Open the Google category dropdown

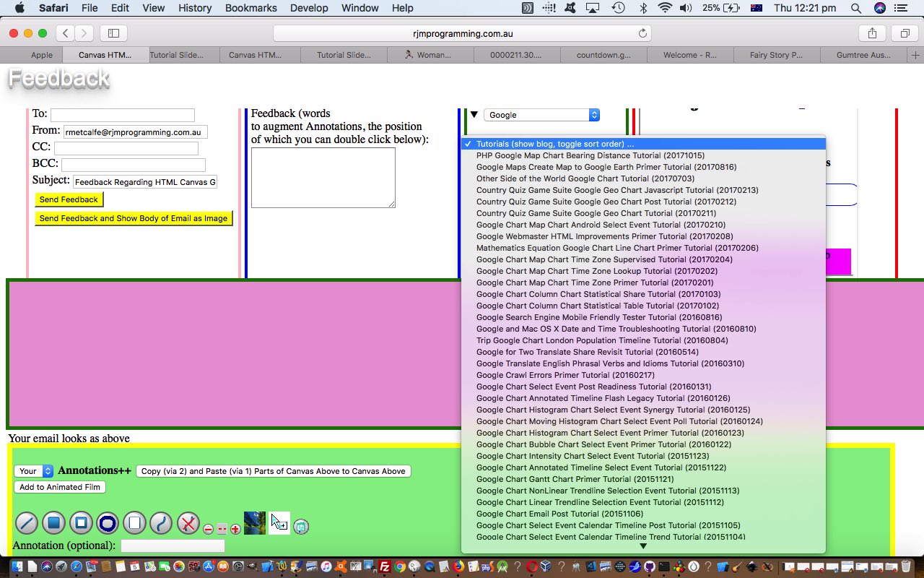(x=542, y=115)
